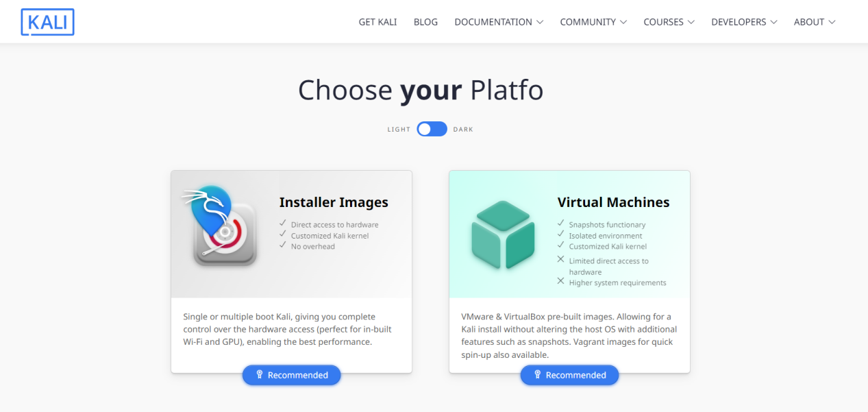Click 'Customized Kali kernel' under Virtual Machines
868x412 pixels.
608,247
